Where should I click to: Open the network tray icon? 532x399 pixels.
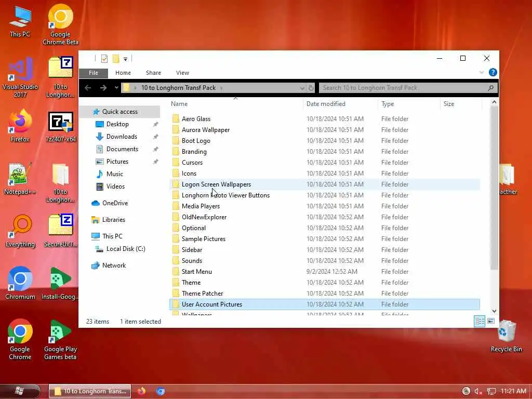(x=491, y=391)
